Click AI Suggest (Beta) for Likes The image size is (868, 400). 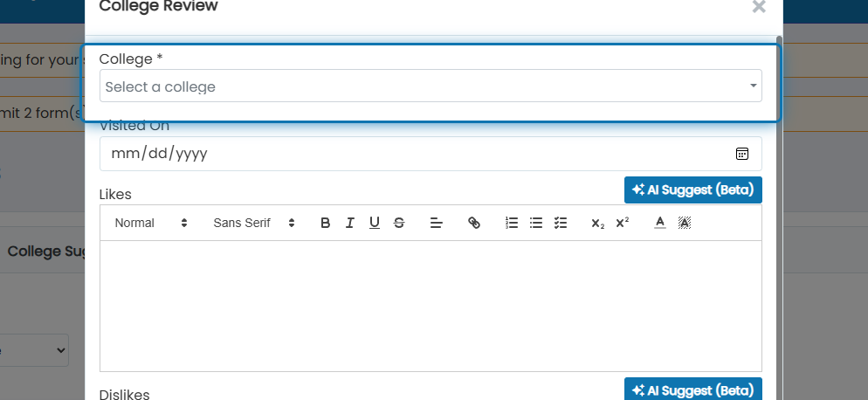(x=693, y=190)
